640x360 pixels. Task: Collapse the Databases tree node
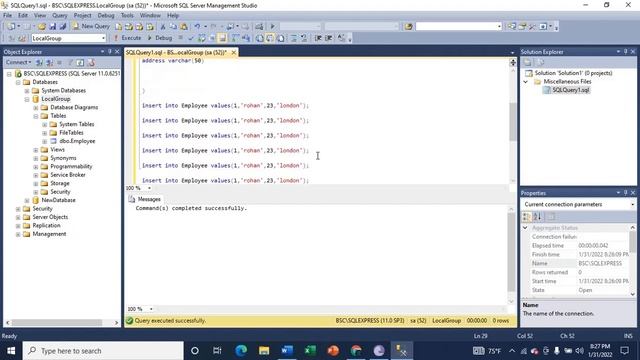coord(18,82)
